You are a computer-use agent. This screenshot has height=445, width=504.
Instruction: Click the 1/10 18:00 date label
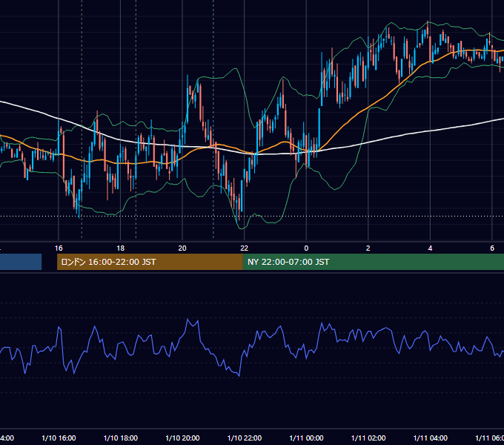click(x=121, y=438)
